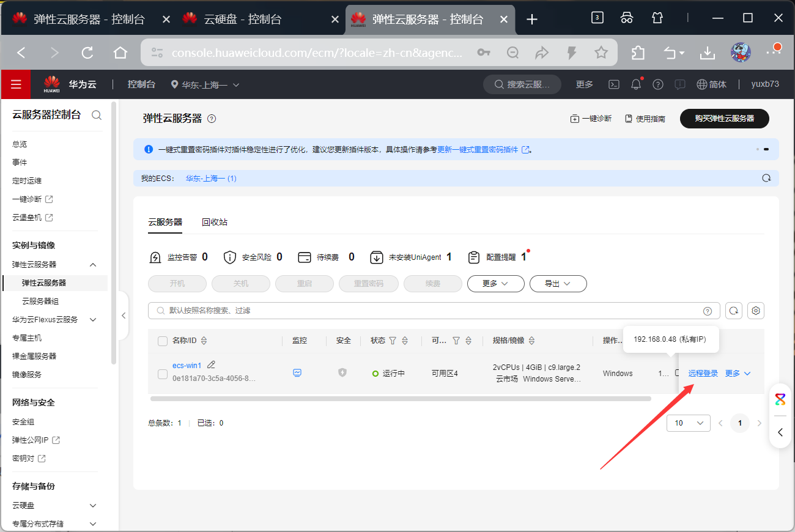Viewport: 795px width, 532px height.
Task: Expand 华为云Flexus云服务 in sidebar
Action: [x=93, y=320]
